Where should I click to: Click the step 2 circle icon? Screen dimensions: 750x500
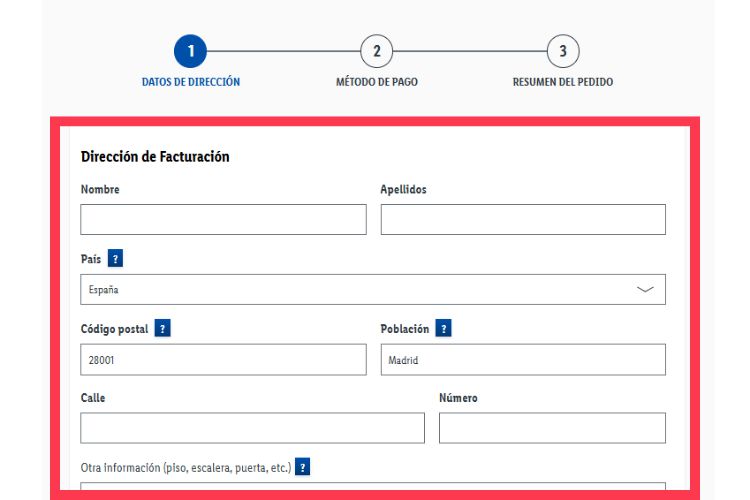click(377, 51)
